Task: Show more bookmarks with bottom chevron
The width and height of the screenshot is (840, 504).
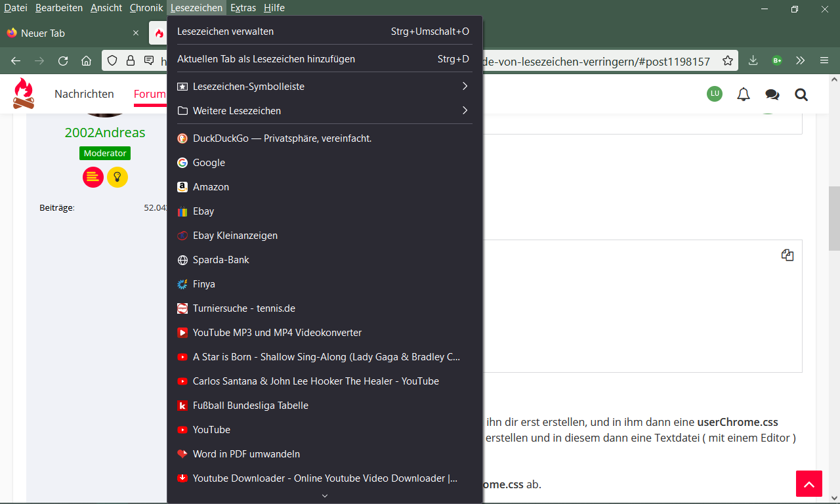Action: point(325,495)
